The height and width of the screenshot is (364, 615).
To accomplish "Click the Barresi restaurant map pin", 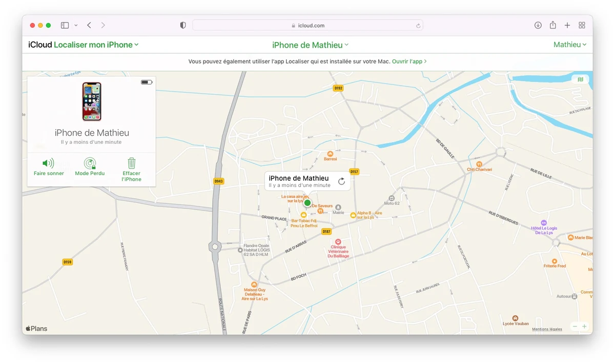I will pos(331,154).
